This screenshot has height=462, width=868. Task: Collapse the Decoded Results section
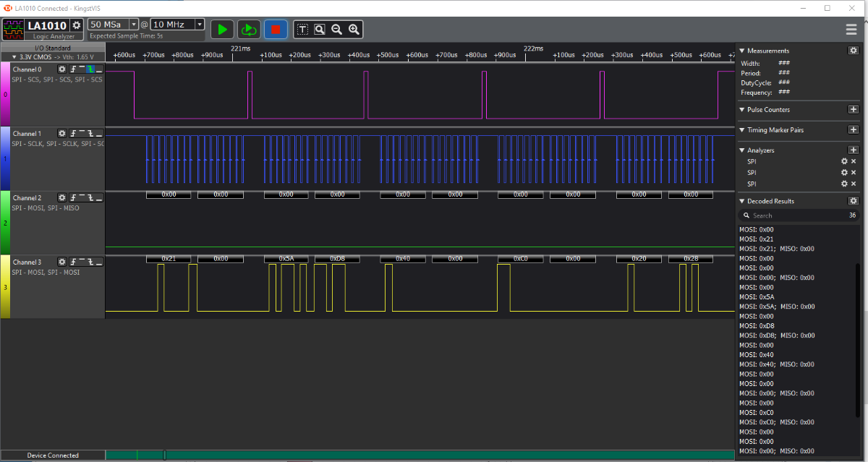coord(743,200)
